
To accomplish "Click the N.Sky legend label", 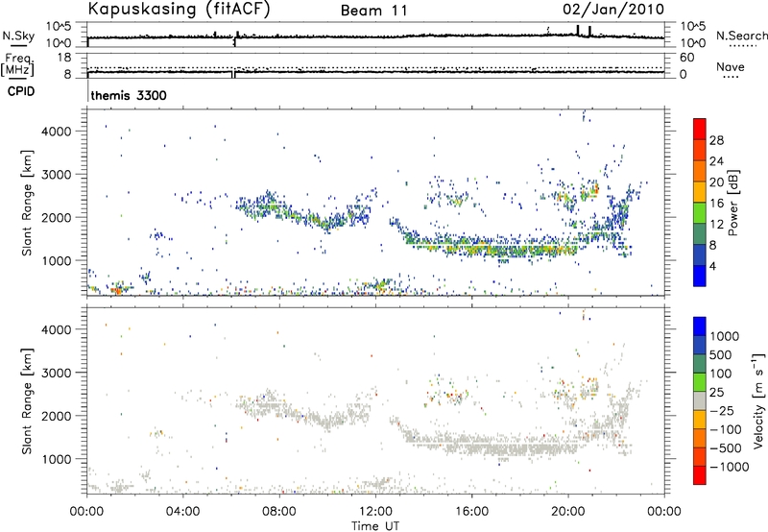I will (18, 36).
